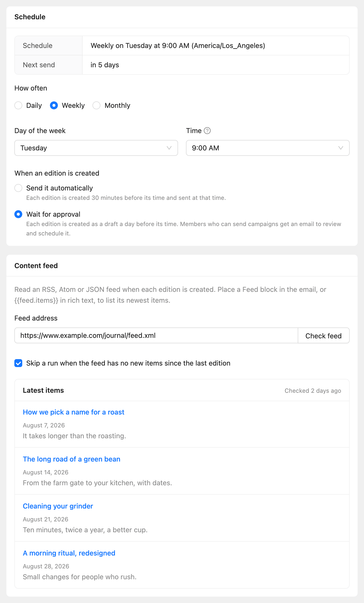Toggle the skip-run-when-no-new-items checkbox
The image size is (364, 603).
point(18,363)
